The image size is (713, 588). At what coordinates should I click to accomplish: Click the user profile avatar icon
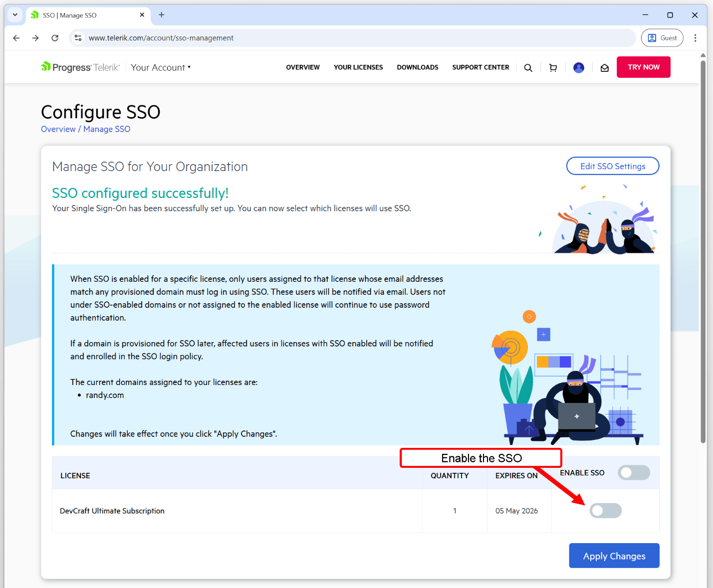pyautogui.click(x=579, y=68)
